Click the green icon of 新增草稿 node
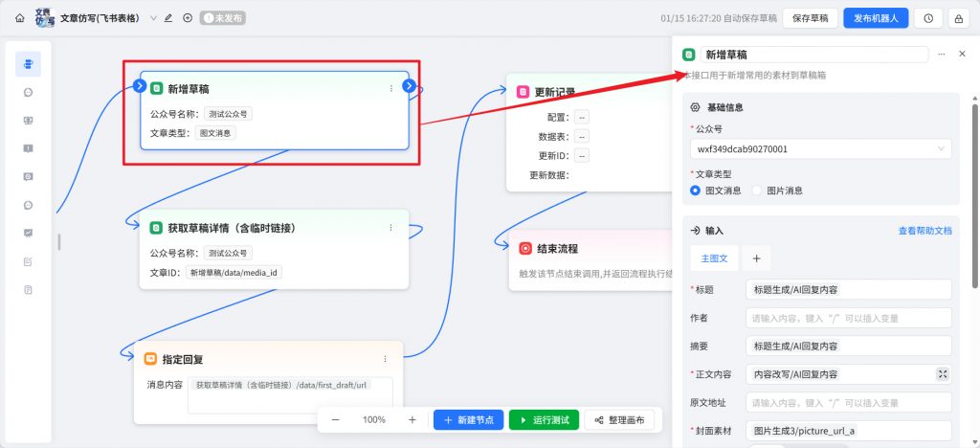Screen dimensions: 980x448 coord(156,89)
